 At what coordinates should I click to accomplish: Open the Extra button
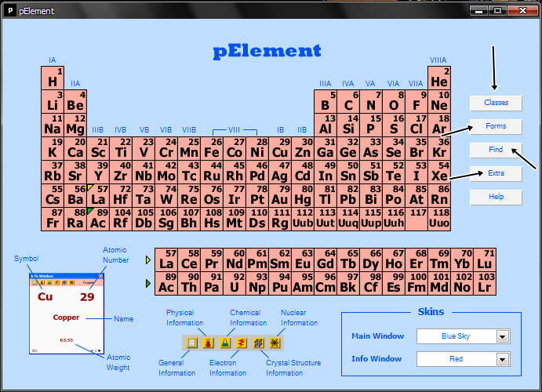496,173
